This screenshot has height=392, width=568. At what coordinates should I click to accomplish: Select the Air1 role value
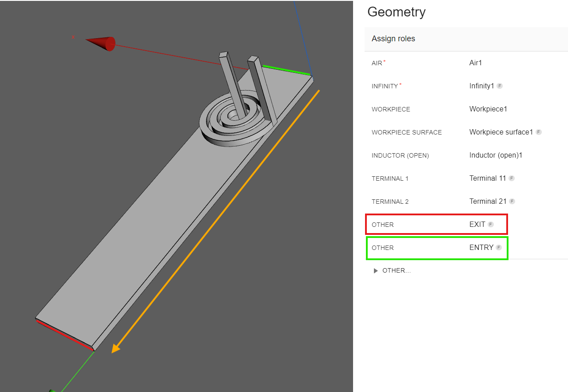[x=476, y=63]
